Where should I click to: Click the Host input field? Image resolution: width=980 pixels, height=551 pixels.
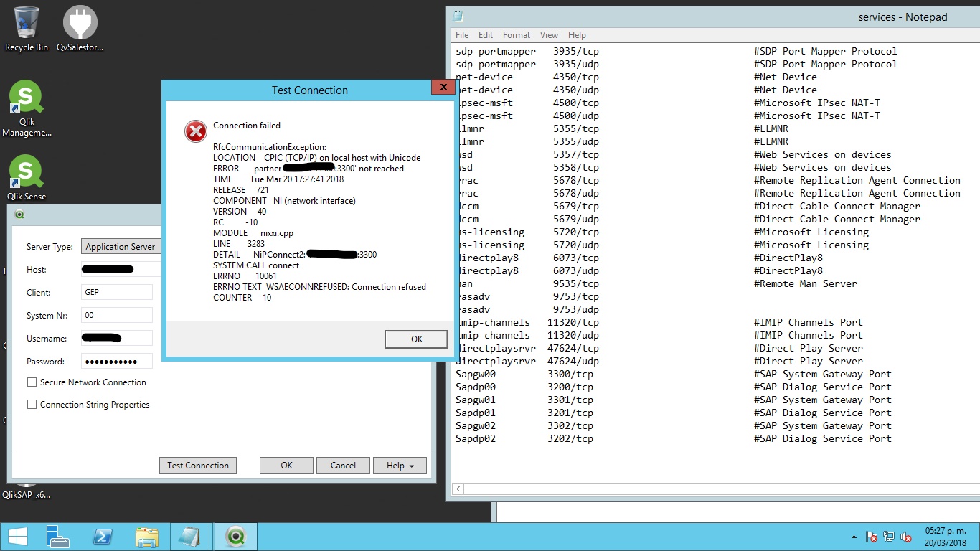[121, 269]
